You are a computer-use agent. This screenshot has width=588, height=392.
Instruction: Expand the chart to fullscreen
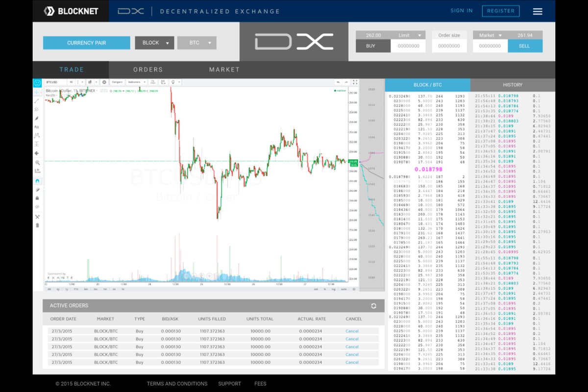coord(355,82)
